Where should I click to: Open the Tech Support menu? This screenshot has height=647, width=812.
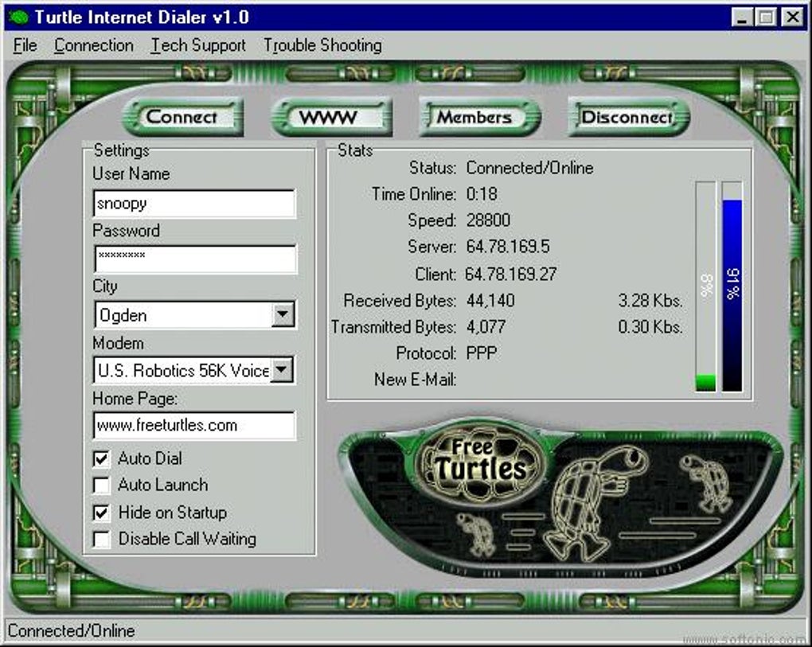198,45
